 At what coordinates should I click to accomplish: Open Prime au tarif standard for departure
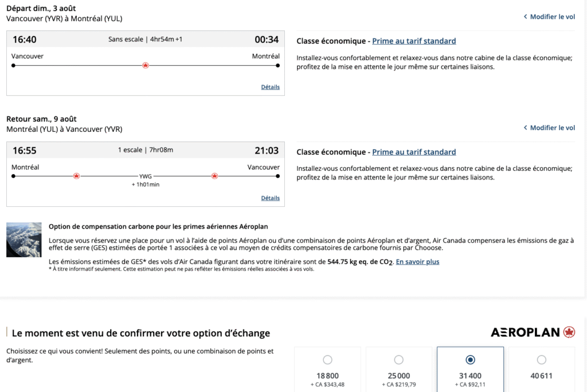(x=414, y=41)
